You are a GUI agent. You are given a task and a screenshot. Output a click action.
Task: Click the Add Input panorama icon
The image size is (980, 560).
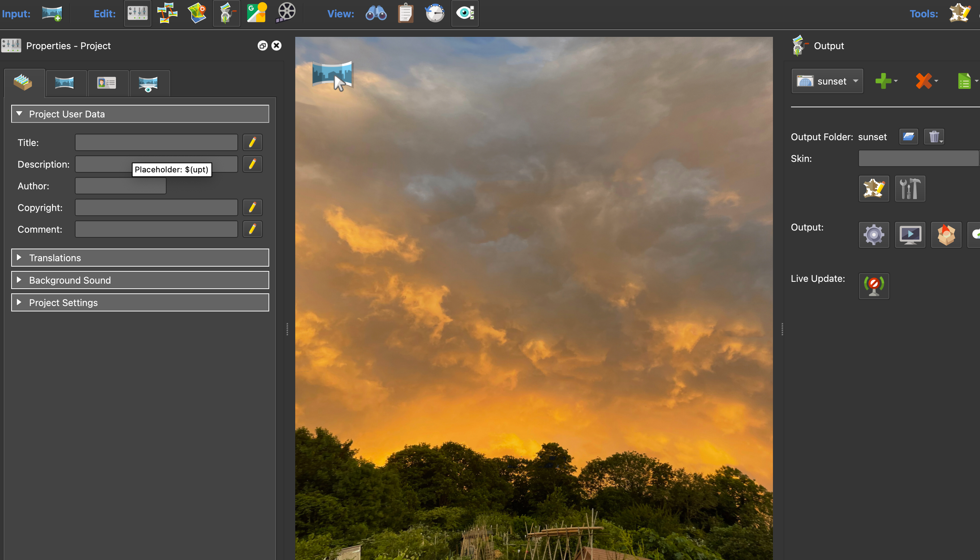coord(52,13)
